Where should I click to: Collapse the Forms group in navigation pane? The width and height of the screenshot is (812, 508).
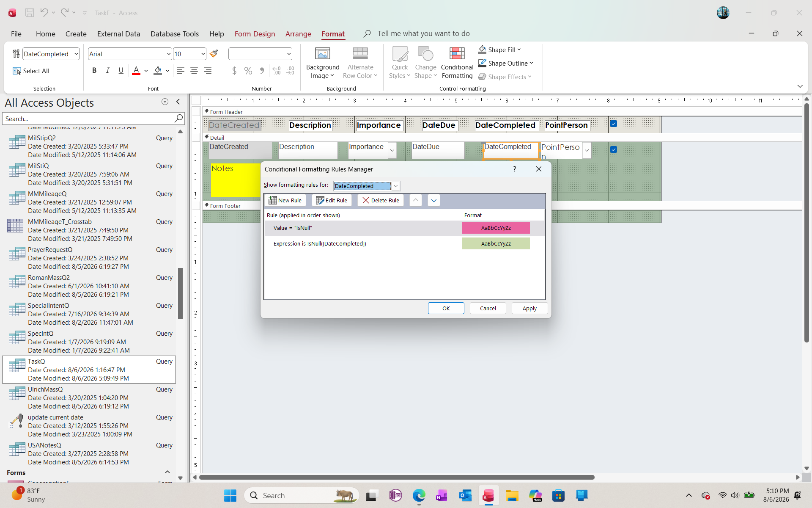pyautogui.click(x=167, y=472)
